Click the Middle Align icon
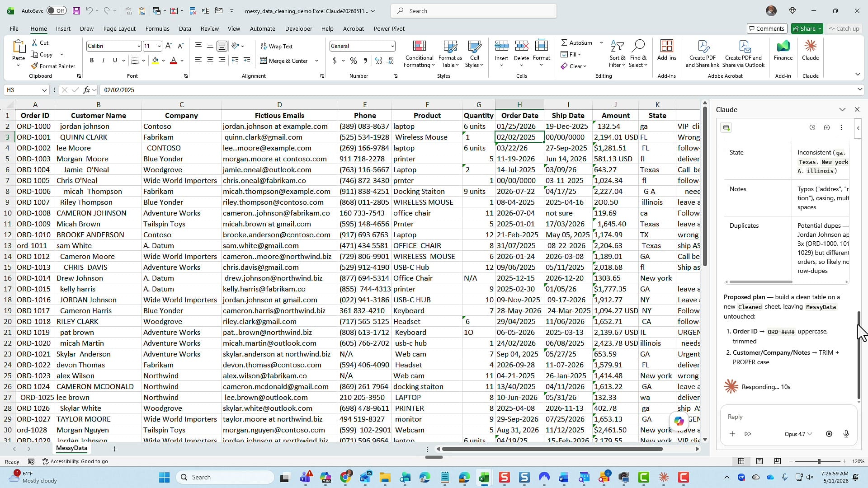Screen dimensions: 868x488 click(x=210, y=46)
